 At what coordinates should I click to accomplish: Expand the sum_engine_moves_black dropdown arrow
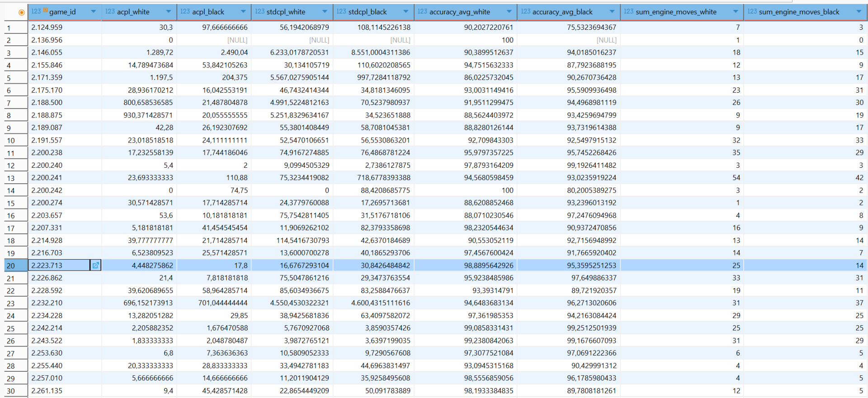point(859,11)
